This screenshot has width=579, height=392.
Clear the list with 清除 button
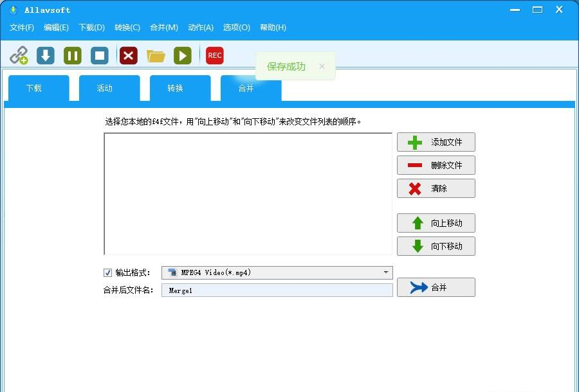436,188
